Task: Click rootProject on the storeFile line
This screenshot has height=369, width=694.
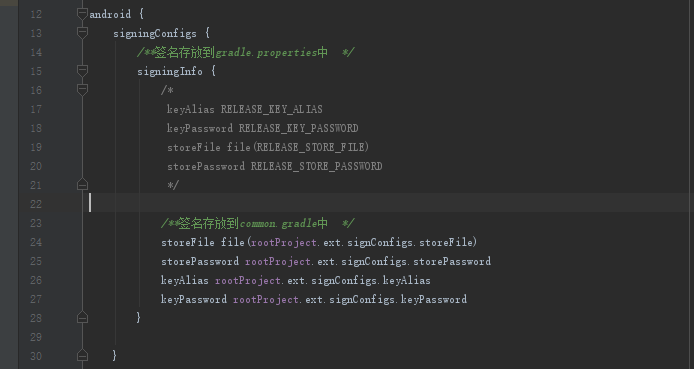Action: 284,242
